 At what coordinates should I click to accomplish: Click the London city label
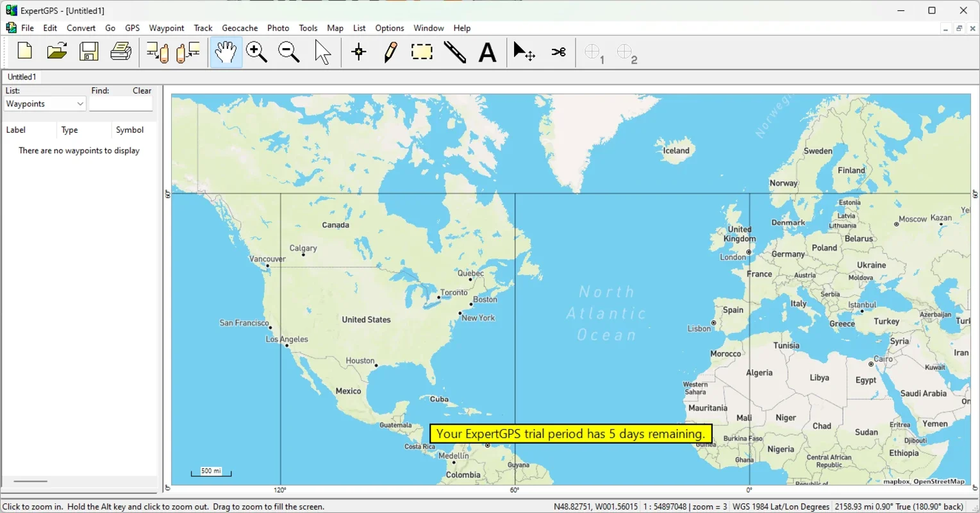pos(733,257)
